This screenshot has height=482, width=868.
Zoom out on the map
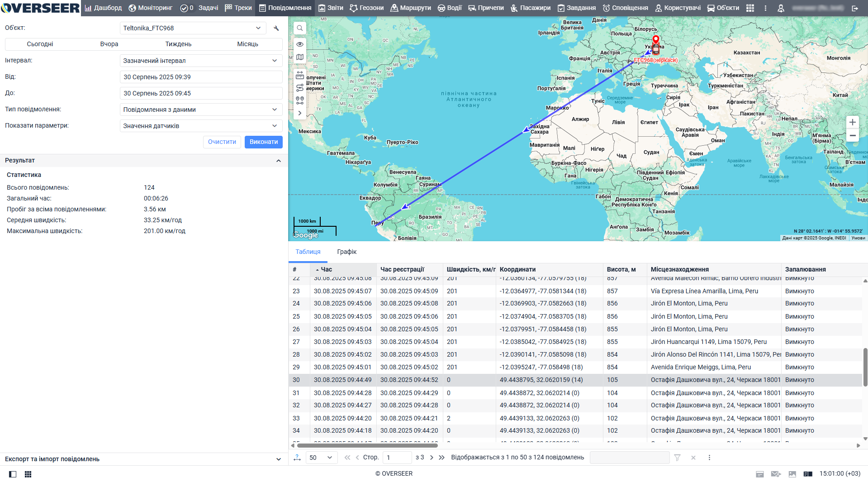(852, 135)
